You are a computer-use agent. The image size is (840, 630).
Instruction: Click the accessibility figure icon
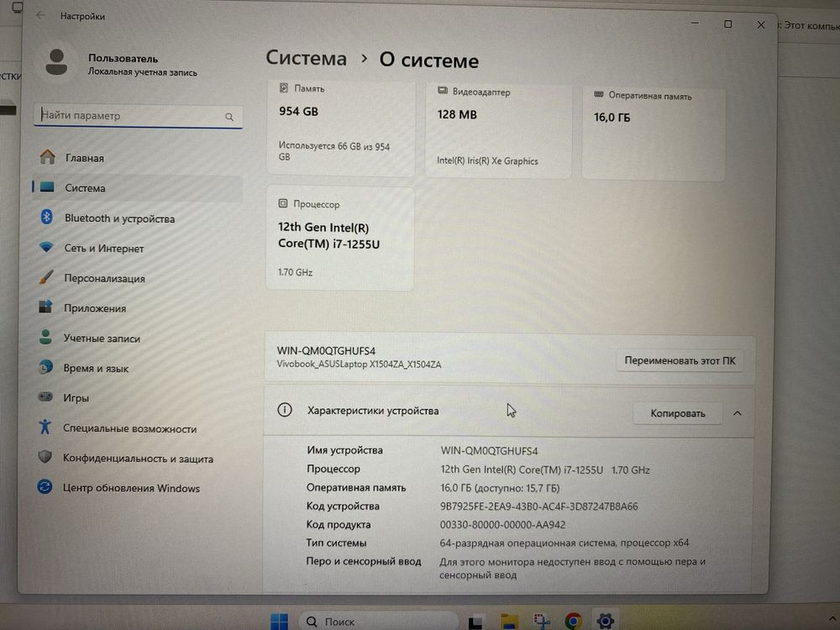pos(45,427)
